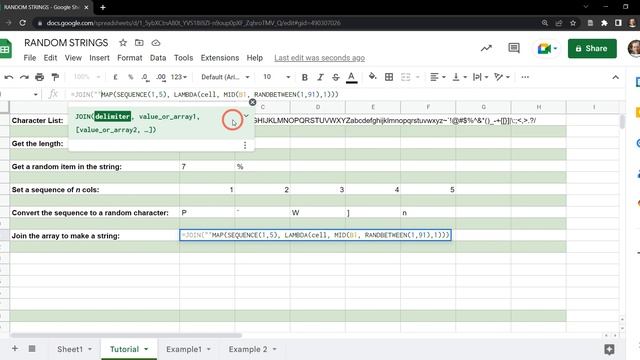Screen dimensions: 640x360
Task: Open the View menu
Action: click(x=73, y=58)
